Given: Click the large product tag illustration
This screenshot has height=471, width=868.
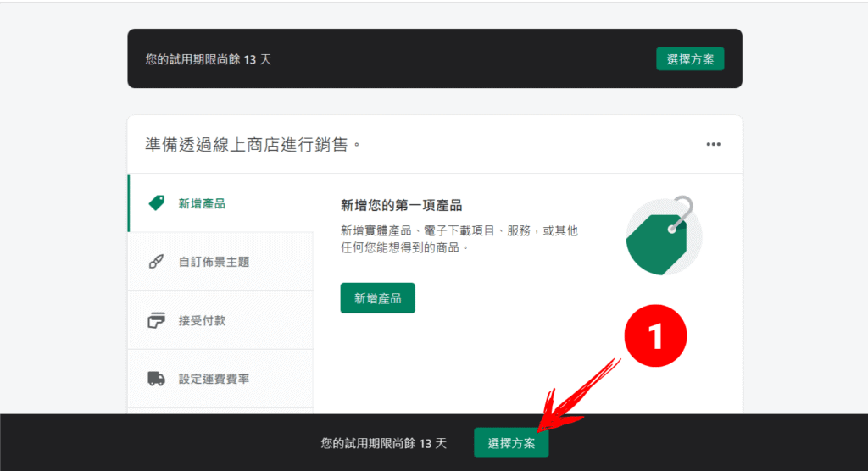Looking at the screenshot, I should (x=663, y=235).
